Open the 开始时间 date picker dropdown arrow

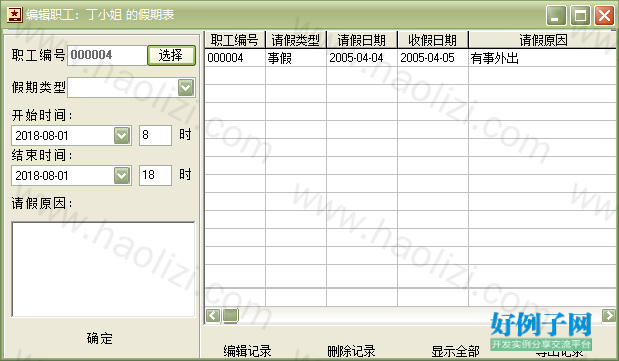click(x=122, y=135)
